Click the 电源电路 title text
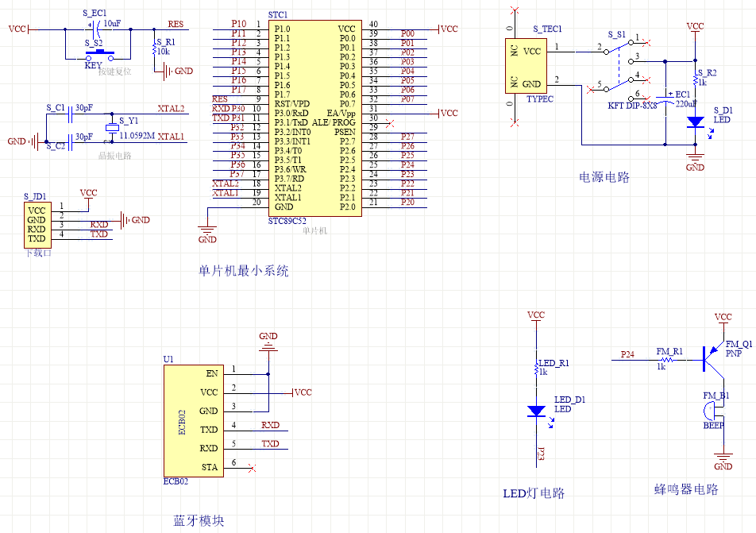The image size is (756, 533). 604,177
